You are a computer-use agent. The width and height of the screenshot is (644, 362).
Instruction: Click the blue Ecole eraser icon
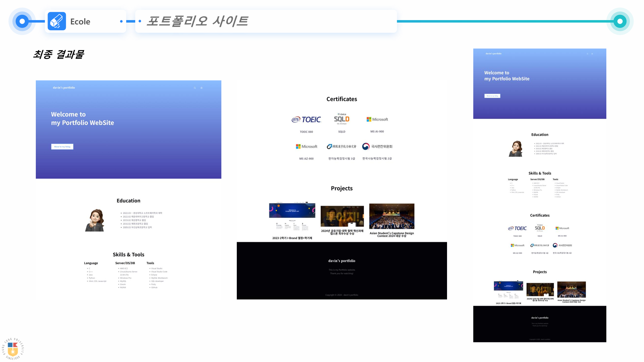57,21
